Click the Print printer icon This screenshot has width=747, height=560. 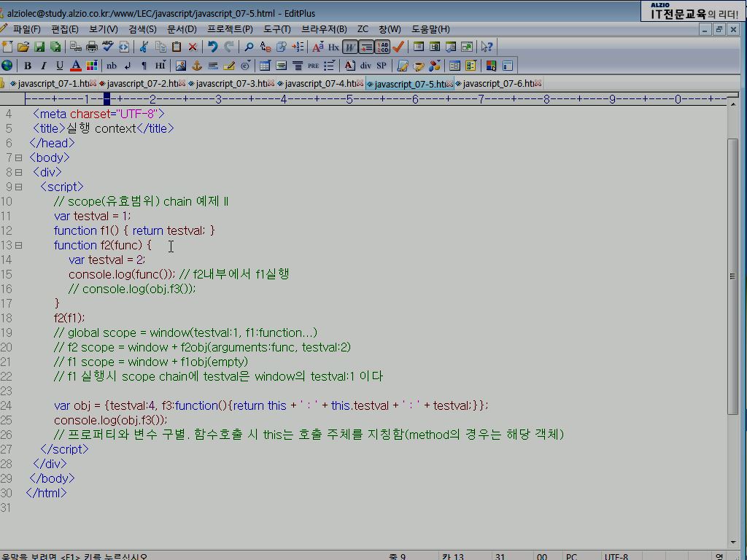coord(91,47)
